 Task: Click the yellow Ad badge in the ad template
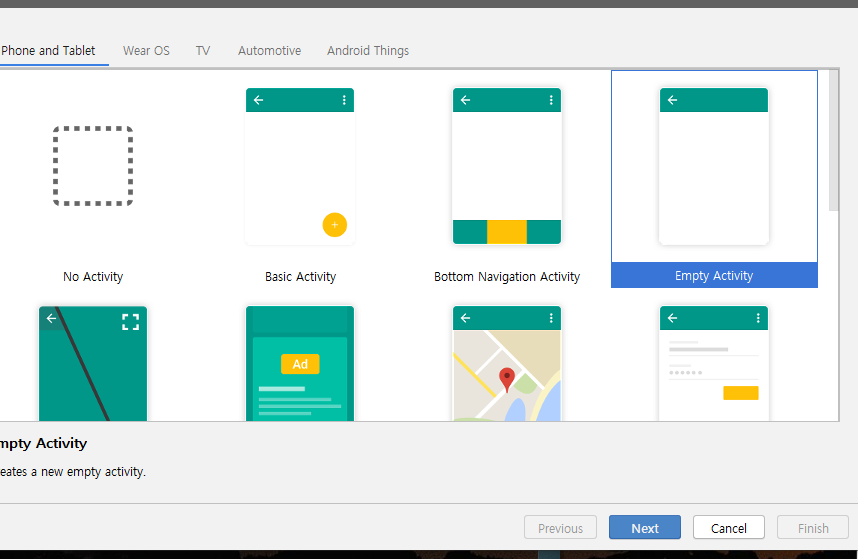pos(300,364)
